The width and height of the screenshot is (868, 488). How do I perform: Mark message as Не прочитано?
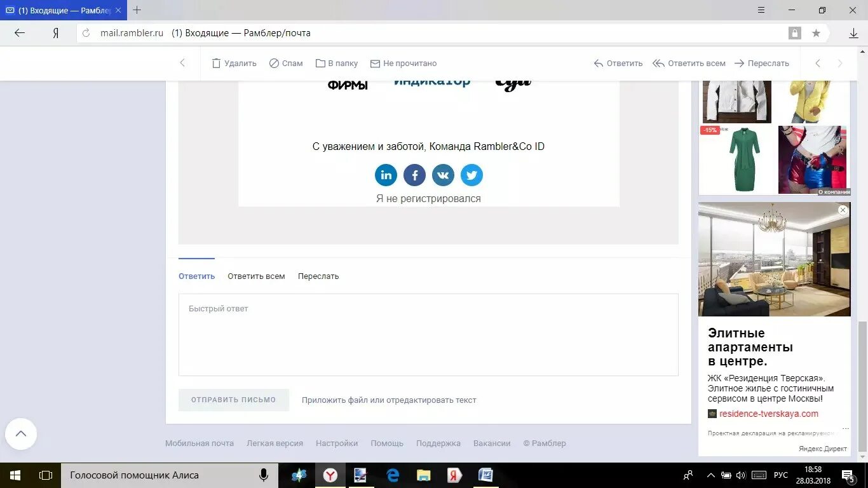tap(403, 64)
